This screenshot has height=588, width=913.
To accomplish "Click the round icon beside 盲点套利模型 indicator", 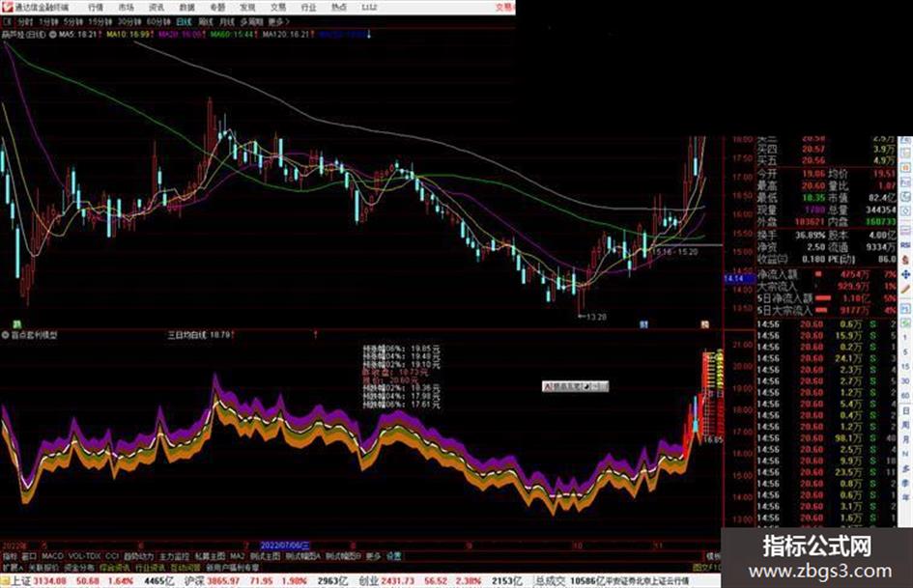I will click(x=5, y=335).
